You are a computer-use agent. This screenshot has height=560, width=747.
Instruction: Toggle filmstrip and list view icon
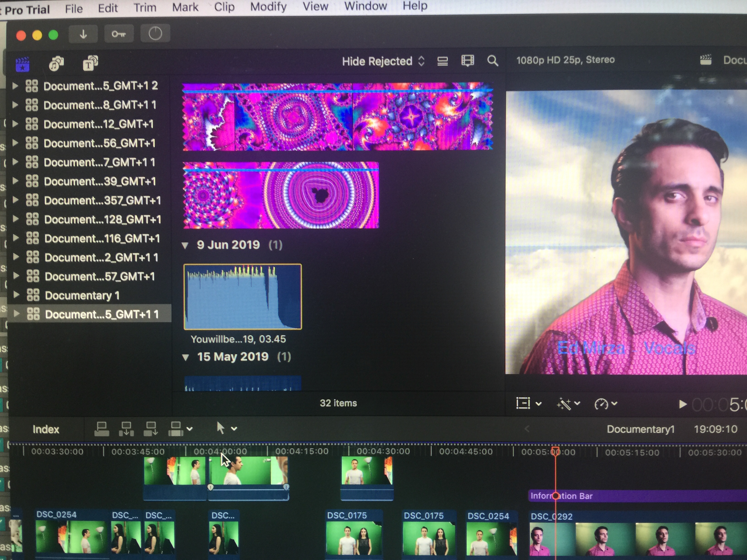(x=442, y=61)
